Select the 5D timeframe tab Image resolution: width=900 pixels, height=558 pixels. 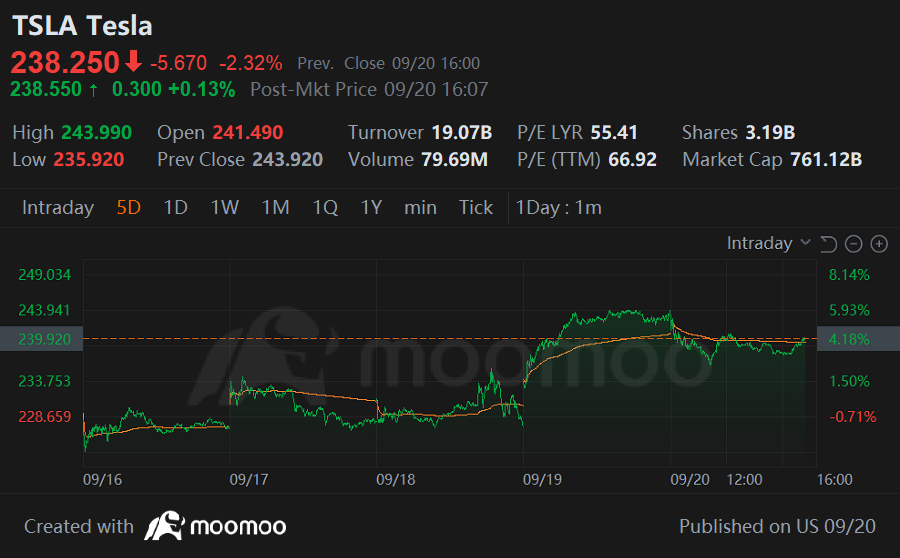pyautogui.click(x=129, y=207)
